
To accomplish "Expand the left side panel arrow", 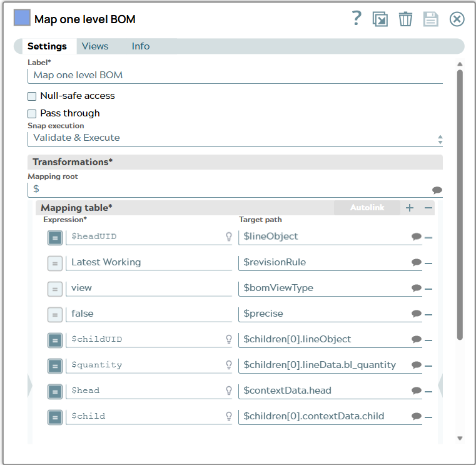I will coord(30,386).
